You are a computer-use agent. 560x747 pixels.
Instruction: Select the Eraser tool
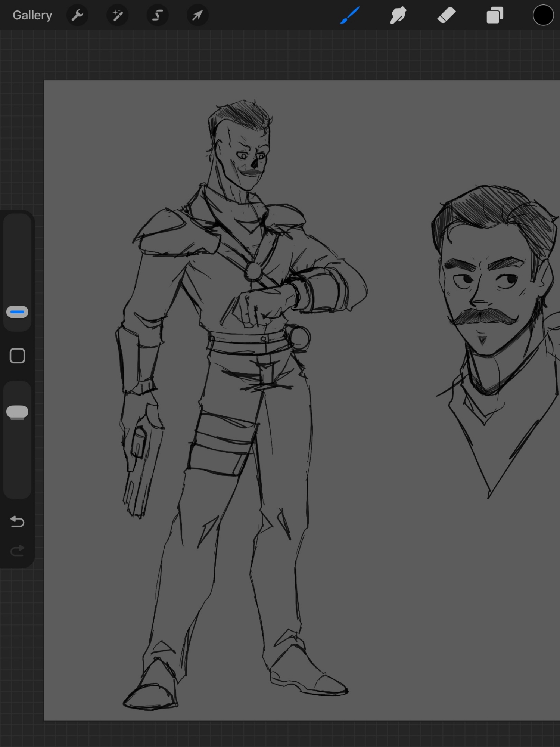pyautogui.click(x=447, y=15)
